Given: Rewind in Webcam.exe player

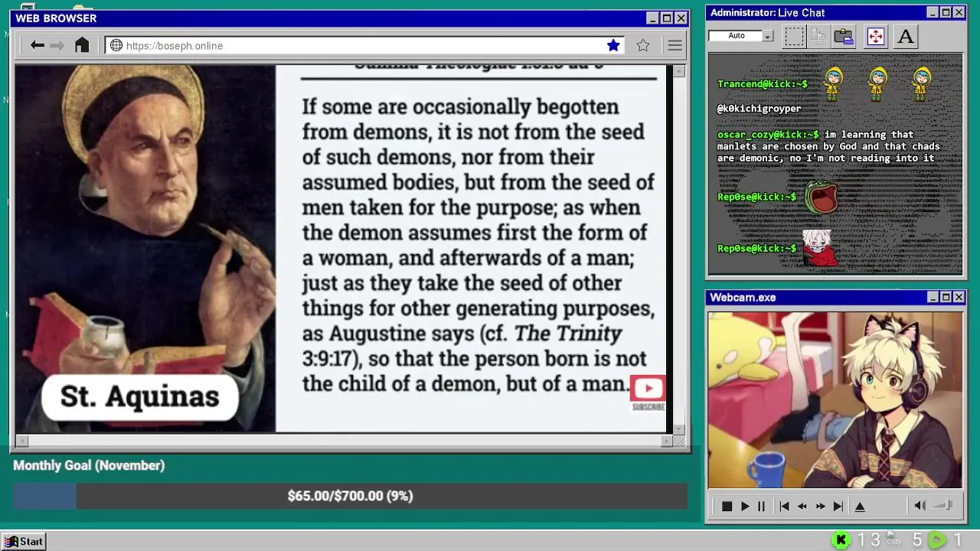Looking at the screenshot, I should [x=802, y=507].
